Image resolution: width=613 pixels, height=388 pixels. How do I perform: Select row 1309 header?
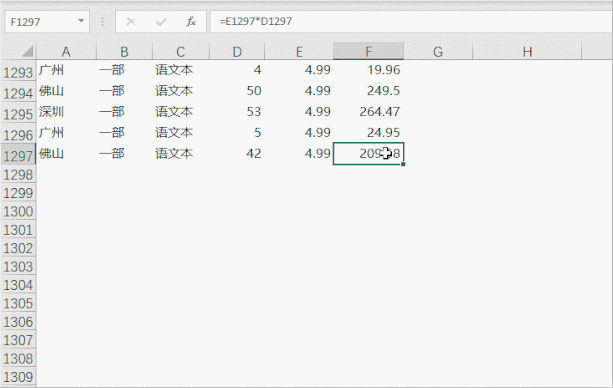point(18,377)
